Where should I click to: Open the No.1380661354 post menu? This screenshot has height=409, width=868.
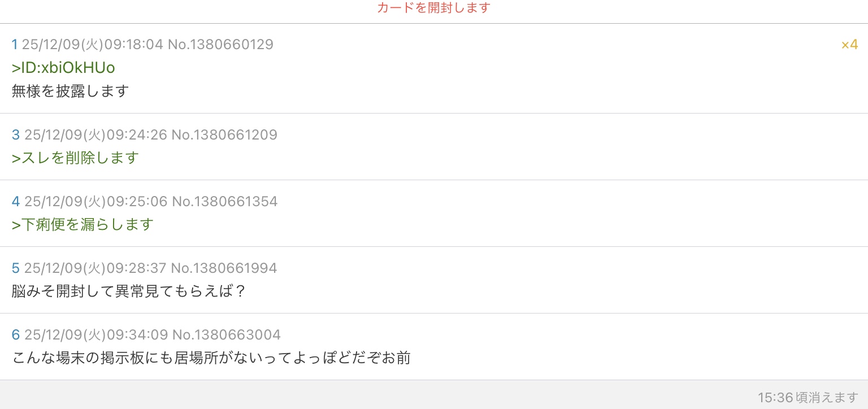[x=224, y=202]
